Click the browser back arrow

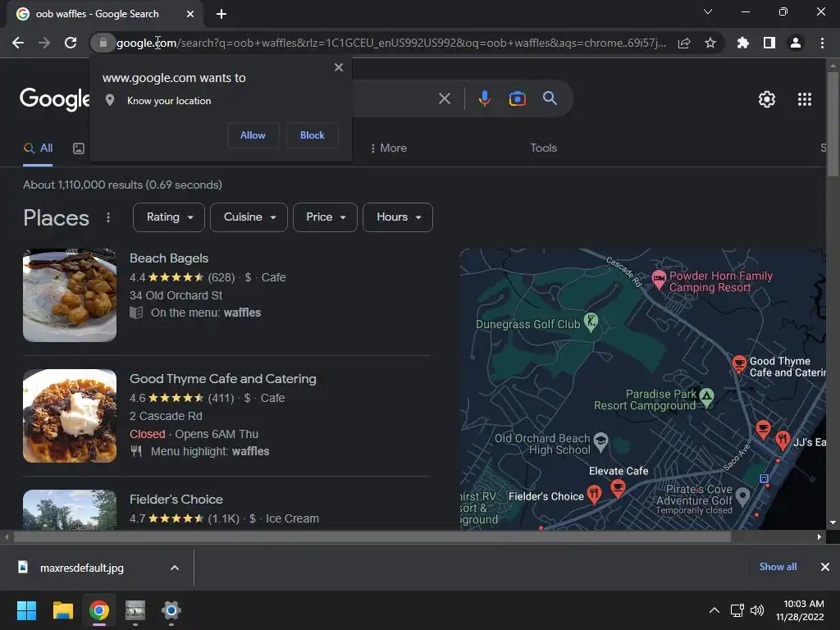[x=18, y=43]
